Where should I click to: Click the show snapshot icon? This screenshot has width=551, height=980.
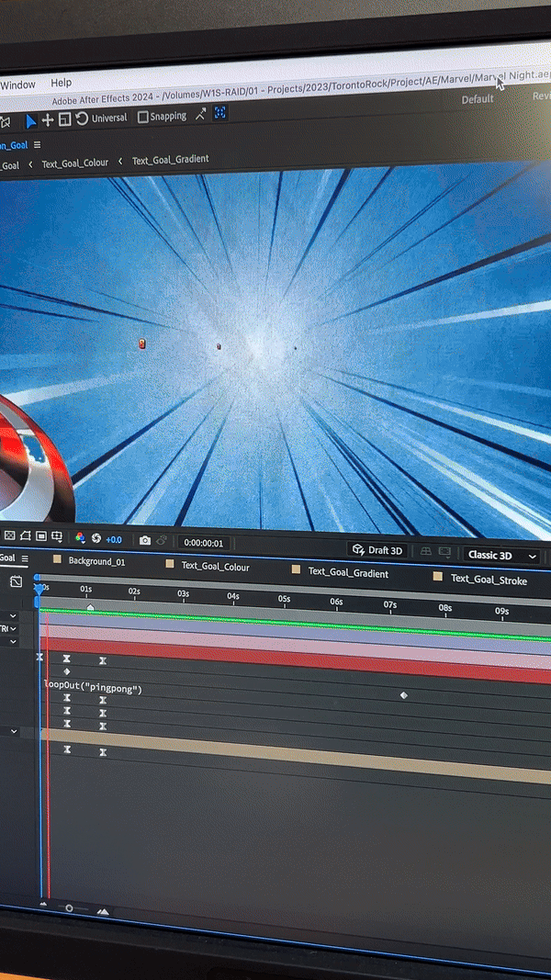(162, 541)
